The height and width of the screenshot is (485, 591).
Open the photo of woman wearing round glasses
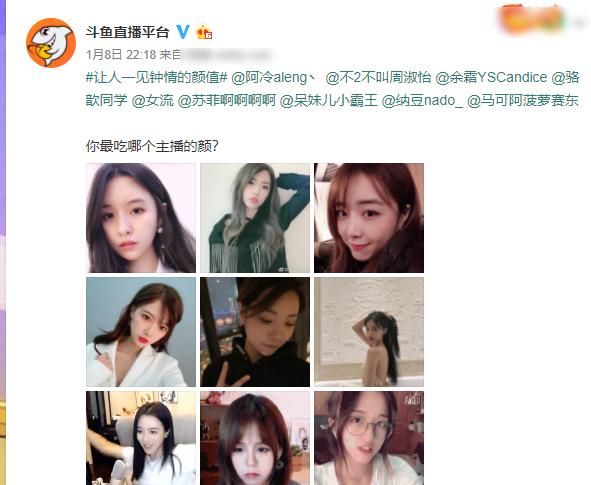pyautogui.click(x=369, y=438)
